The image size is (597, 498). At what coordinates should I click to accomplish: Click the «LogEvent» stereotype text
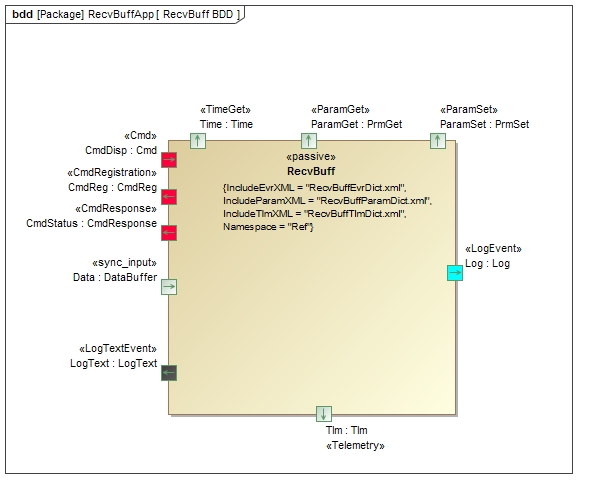coord(493,249)
